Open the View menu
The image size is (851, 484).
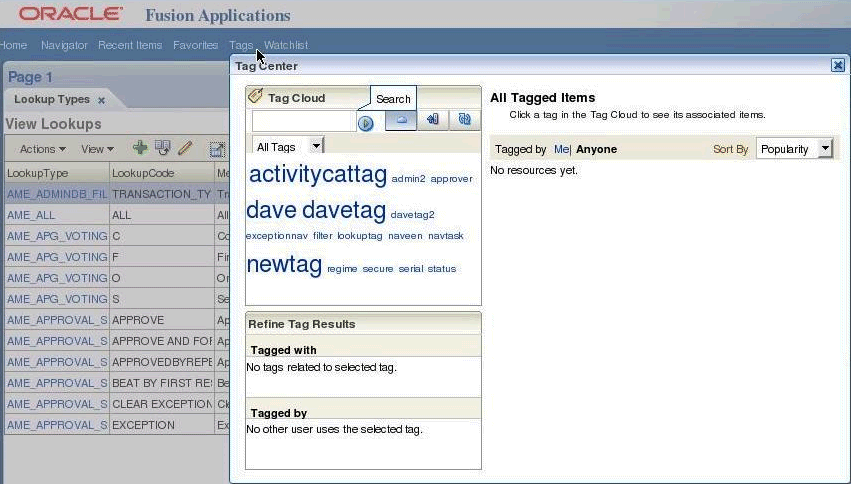coord(98,149)
